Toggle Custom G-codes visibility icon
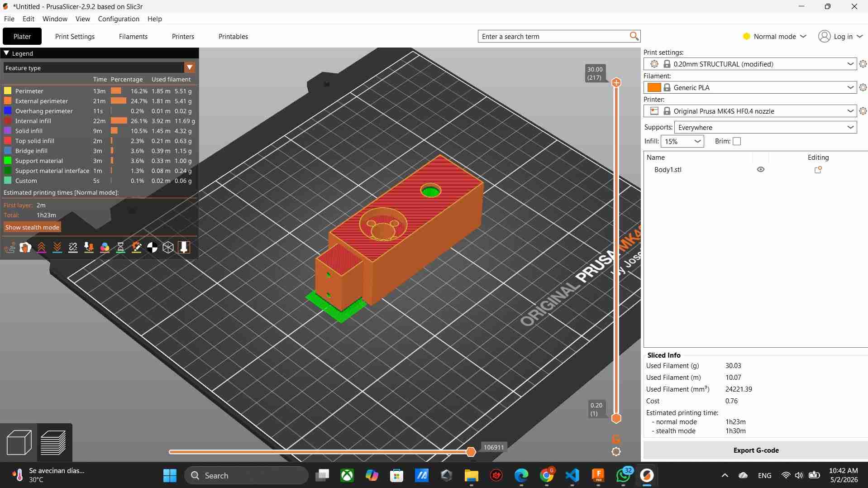The height and width of the screenshot is (488, 868). (x=136, y=247)
